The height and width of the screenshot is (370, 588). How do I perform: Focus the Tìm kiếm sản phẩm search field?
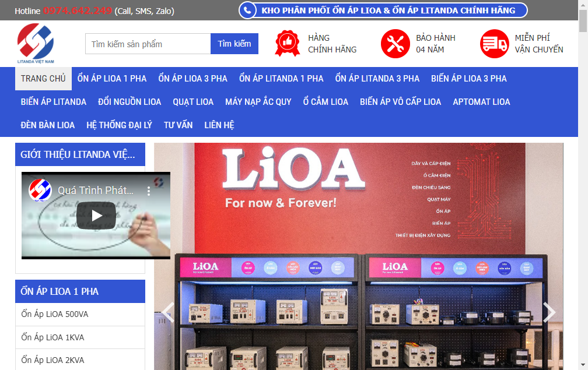point(148,44)
